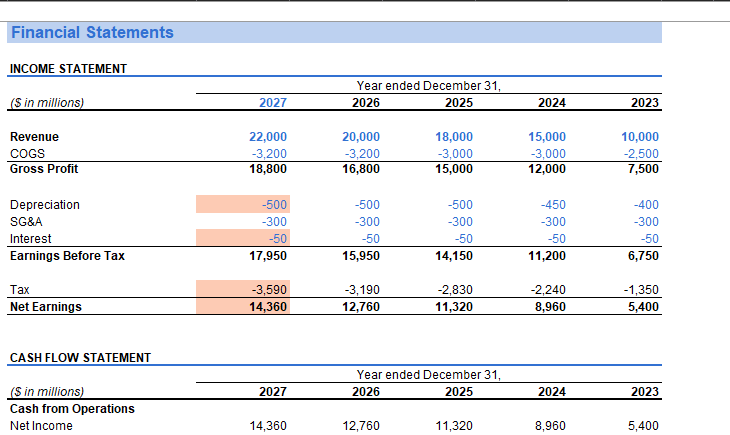Select the INCOME STATEMENT heading cell
730x435 pixels.
click(x=68, y=69)
